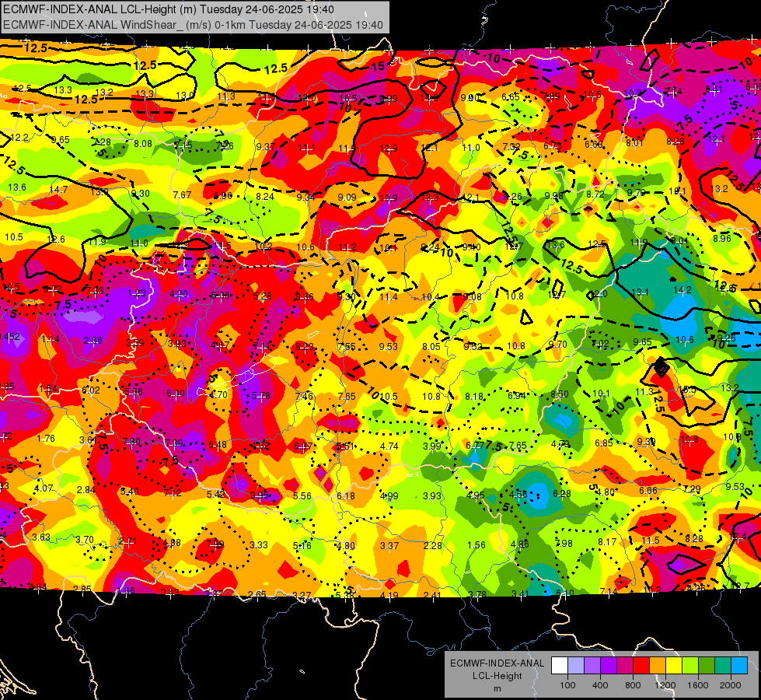Image resolution: width=761 pixels, height=700 pixels.
Task: Click the wind shear value 5.56
Action: 302,495
